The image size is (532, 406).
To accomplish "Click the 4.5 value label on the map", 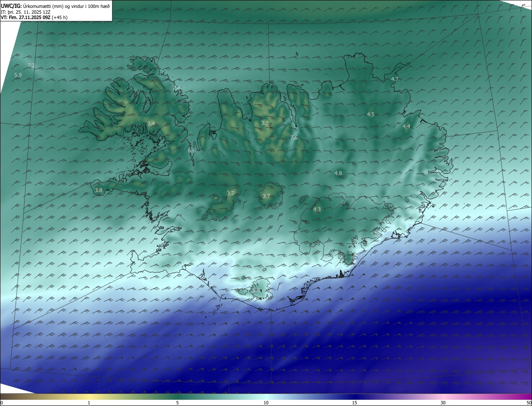I will point(371,115).
